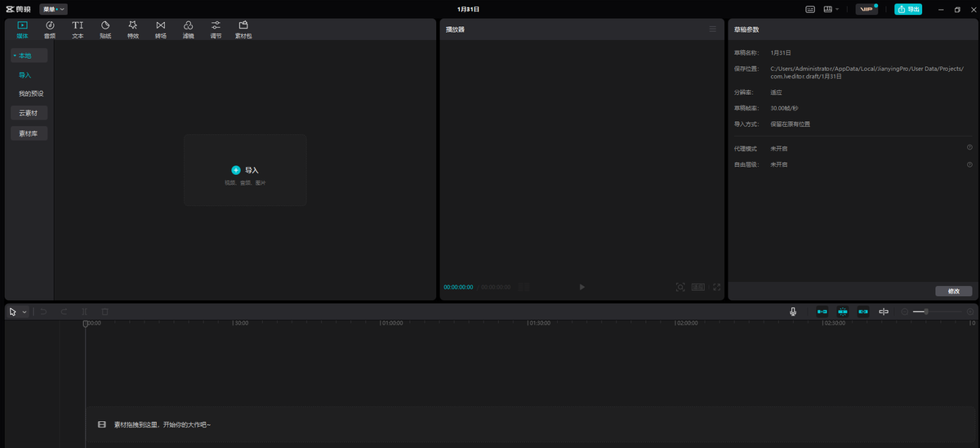Click the microphone record icon in timeline toolbar
Screen dimensions: 980x448
coord(792,311)
